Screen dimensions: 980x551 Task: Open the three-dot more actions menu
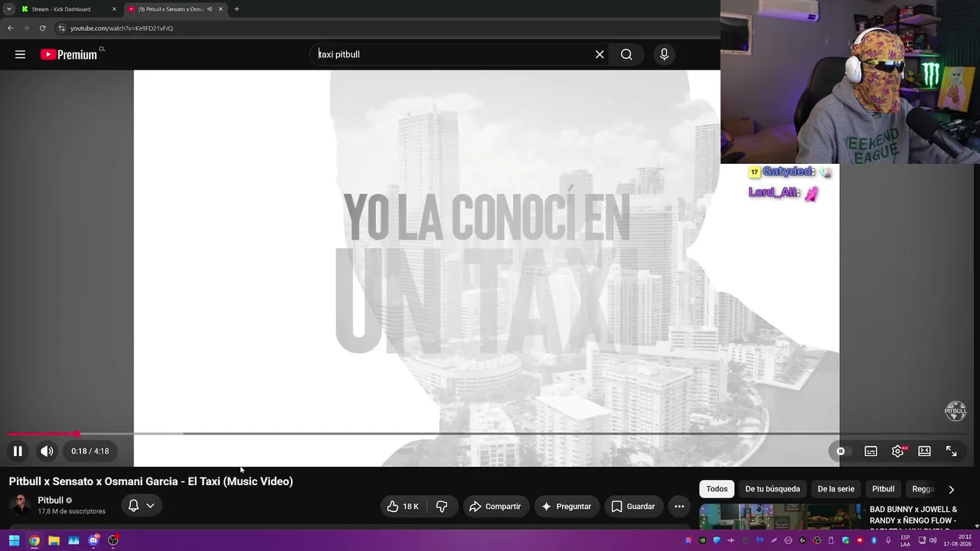coord(679,507)
